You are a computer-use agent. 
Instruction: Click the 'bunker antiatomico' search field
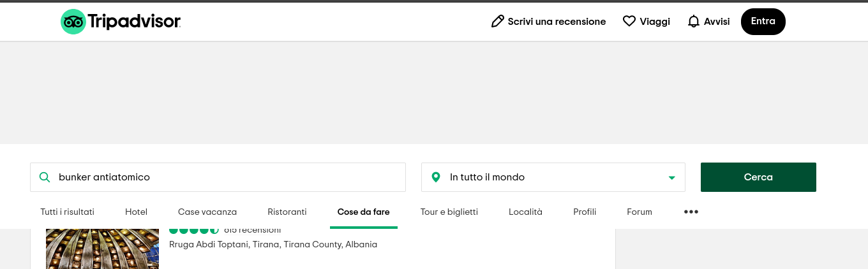click(218, 177)
